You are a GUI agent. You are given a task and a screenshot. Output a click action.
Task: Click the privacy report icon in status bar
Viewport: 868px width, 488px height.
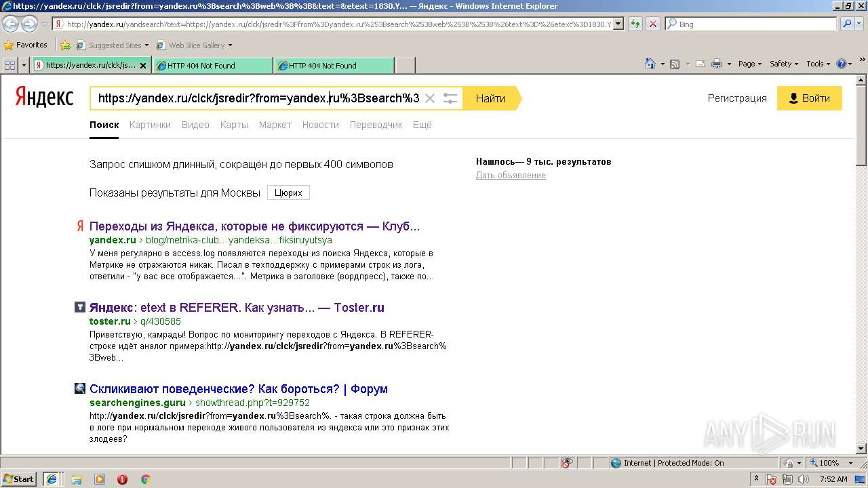[567, 463]
